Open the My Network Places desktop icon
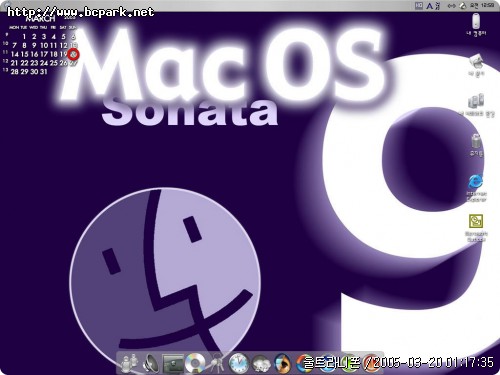Viewport: 500px width, 375px height. tap(476, 105)
